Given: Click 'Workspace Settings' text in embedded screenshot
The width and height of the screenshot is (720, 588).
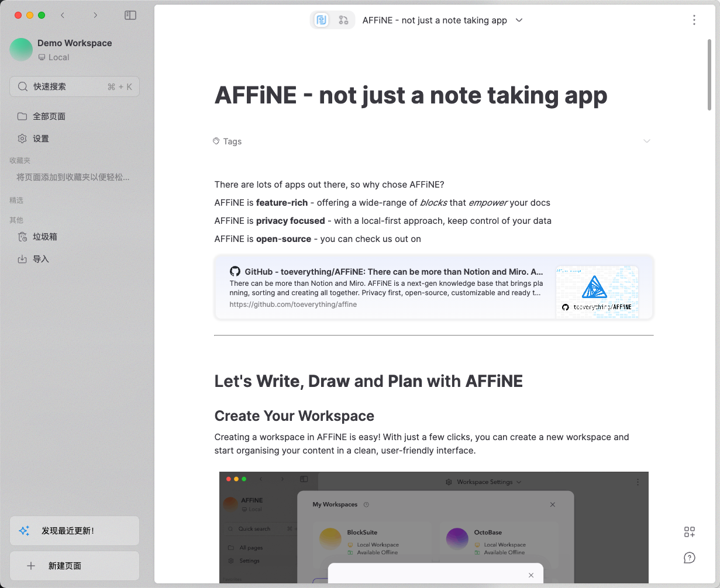Looking at the screenshot, I should pos(485,482).
